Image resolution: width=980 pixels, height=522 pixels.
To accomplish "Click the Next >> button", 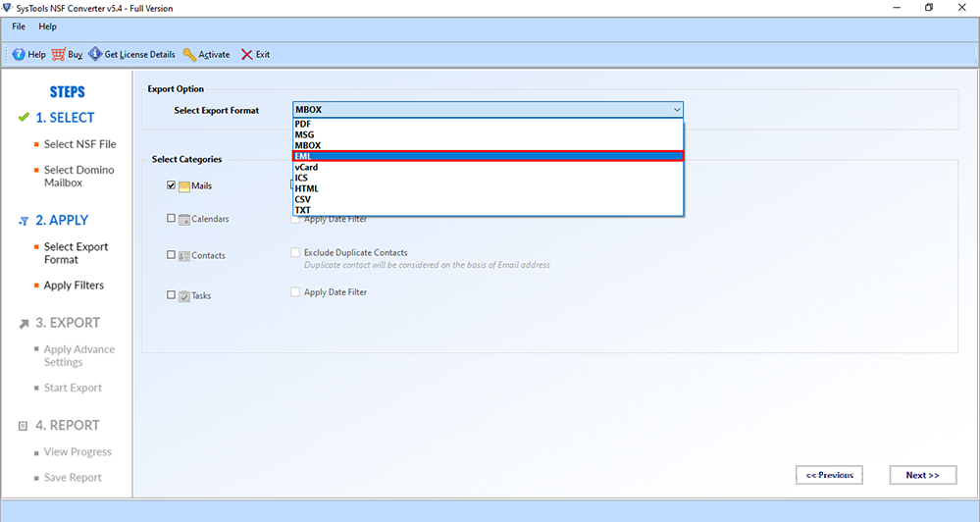I will [922, 475].
